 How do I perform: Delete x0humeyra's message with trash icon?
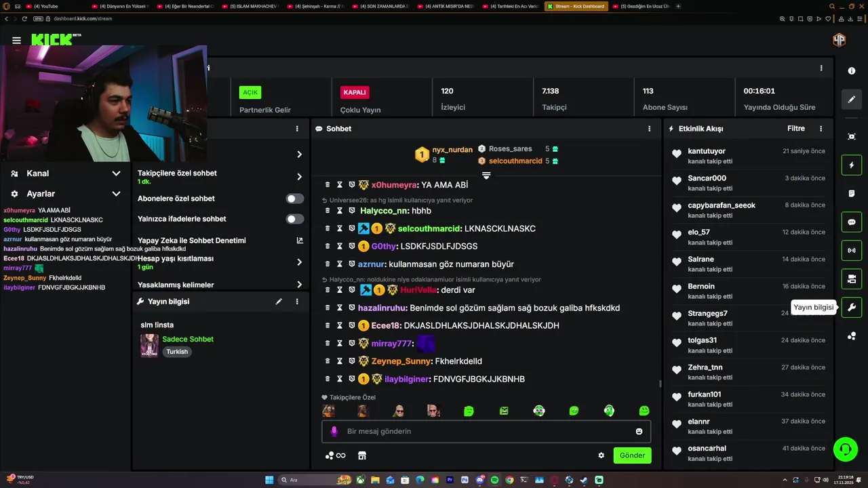tap(328, 185)
